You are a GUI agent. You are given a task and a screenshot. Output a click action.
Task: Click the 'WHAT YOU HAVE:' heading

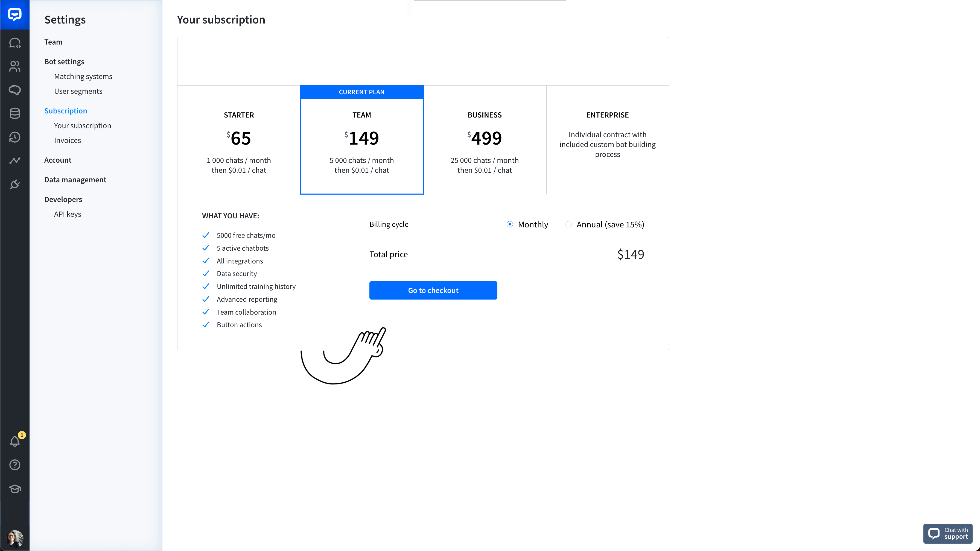(230, 216)
